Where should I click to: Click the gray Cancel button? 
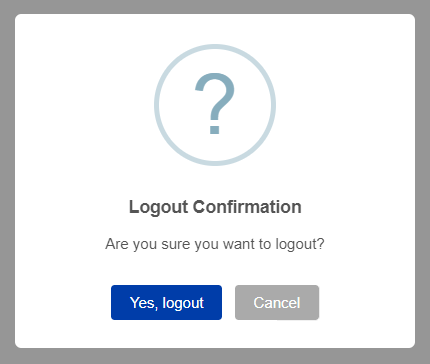[277, 302]
